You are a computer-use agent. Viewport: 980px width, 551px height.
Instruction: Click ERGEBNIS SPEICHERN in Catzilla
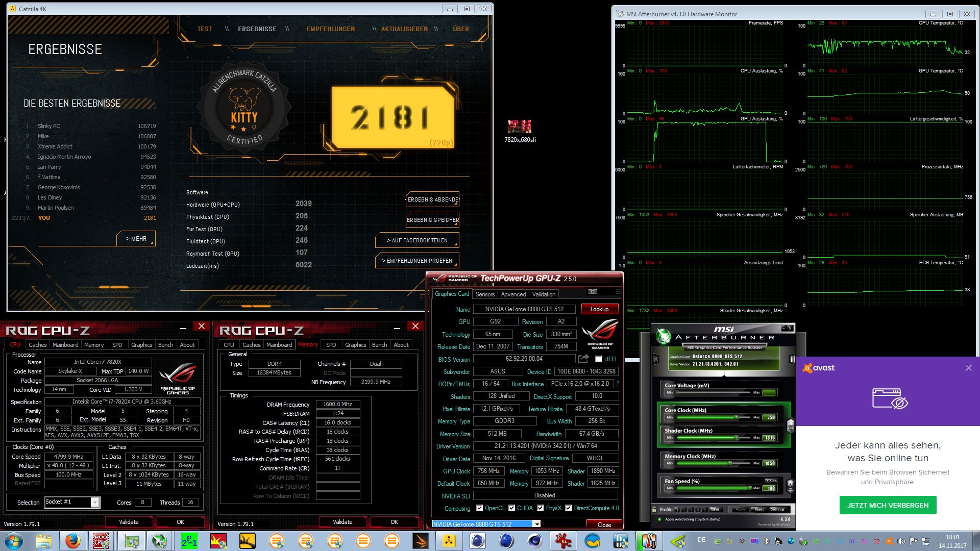(x=433, y=220)
